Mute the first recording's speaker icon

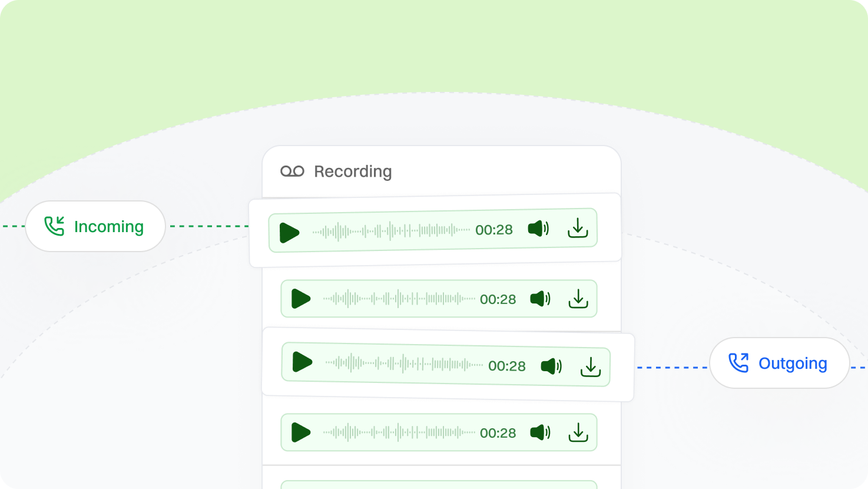pos(538,229)
